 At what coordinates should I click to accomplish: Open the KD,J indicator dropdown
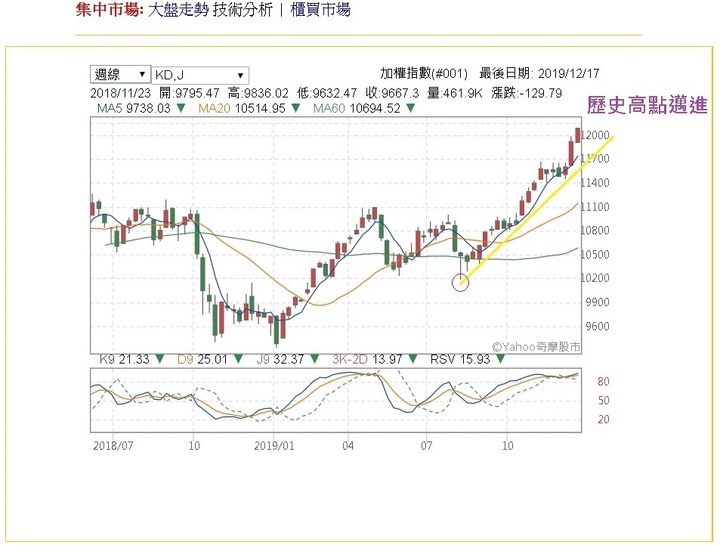tap(200, 75)
